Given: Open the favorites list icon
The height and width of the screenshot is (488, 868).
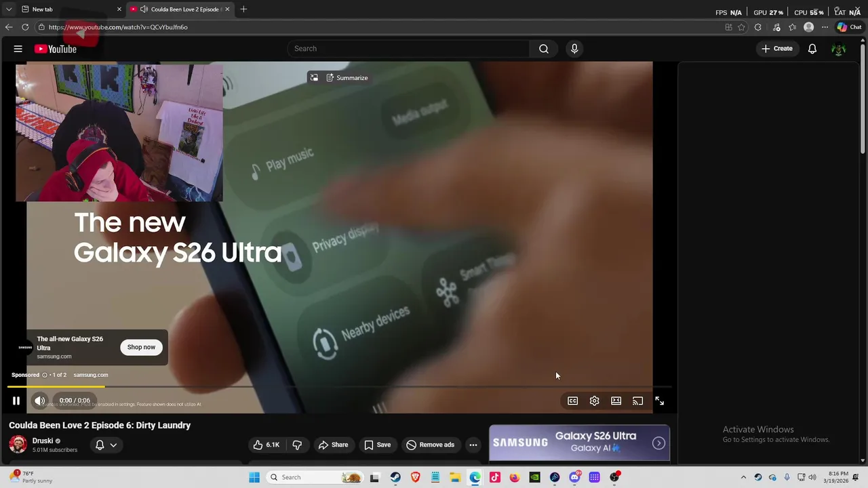Looking at the screenshot, I should click(792, 27).
